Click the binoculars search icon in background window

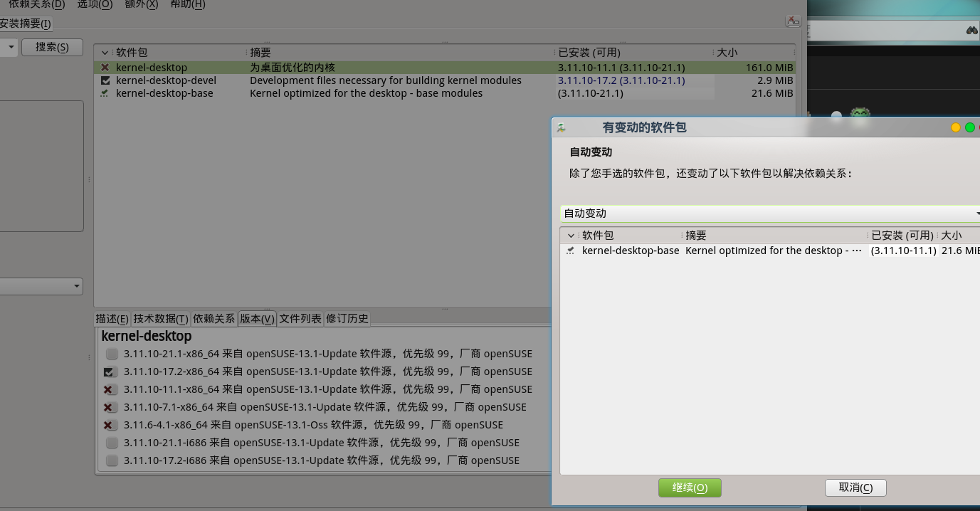click(972, 30)
